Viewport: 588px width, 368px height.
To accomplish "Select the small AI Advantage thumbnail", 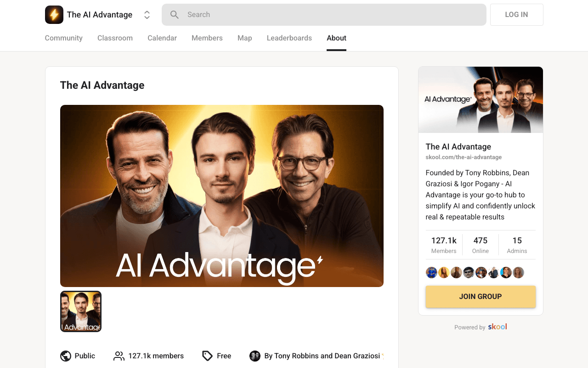I will pyautogui.click(x=81, y=311).
